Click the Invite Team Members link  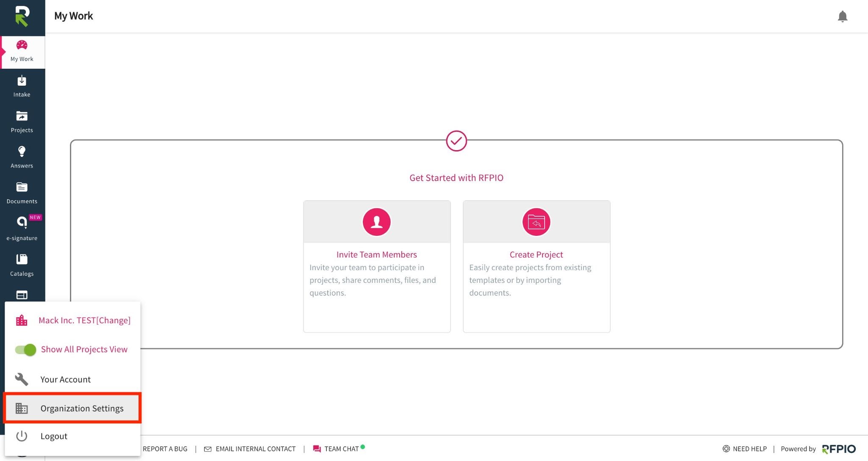click(376, 254)
